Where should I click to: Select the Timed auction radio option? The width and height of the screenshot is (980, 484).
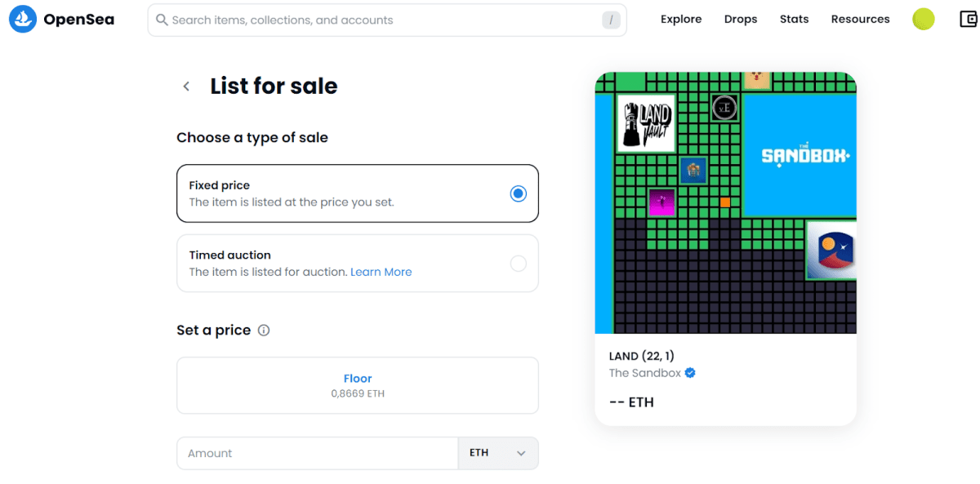(518, 264)
